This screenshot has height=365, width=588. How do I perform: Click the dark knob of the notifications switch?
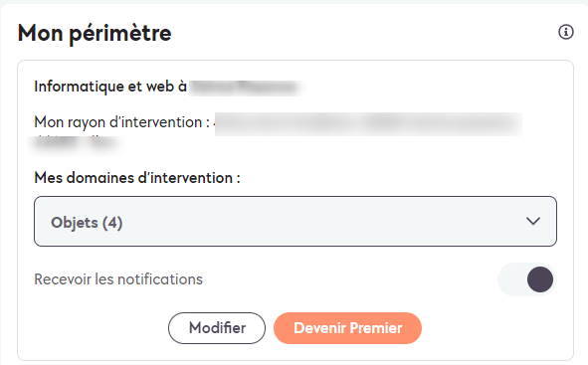tap(540, 279)
